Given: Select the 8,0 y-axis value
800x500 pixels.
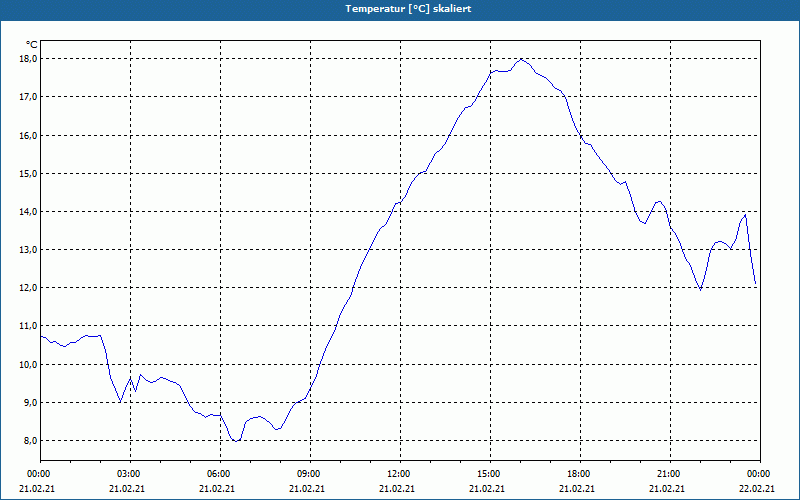Looking at the screenshot, I should (30, 441).
